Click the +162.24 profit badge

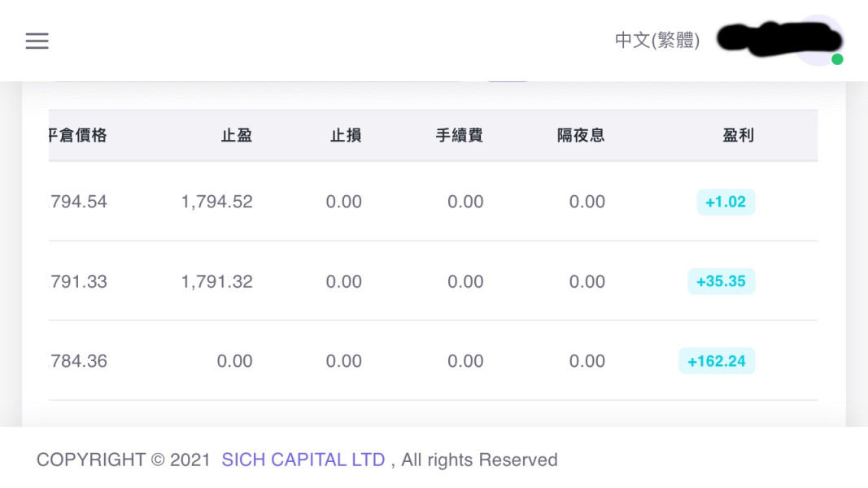coord(717,361)
